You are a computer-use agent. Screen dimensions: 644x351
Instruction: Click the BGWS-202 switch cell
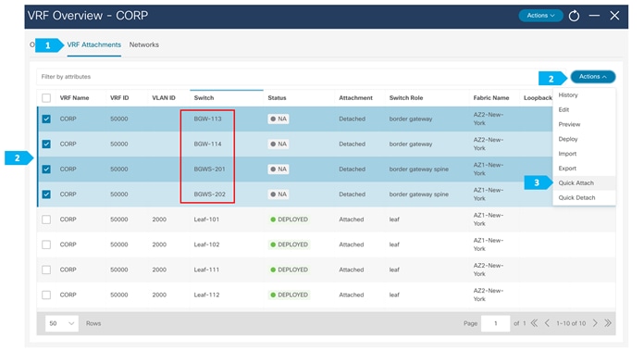pos(209,194)
